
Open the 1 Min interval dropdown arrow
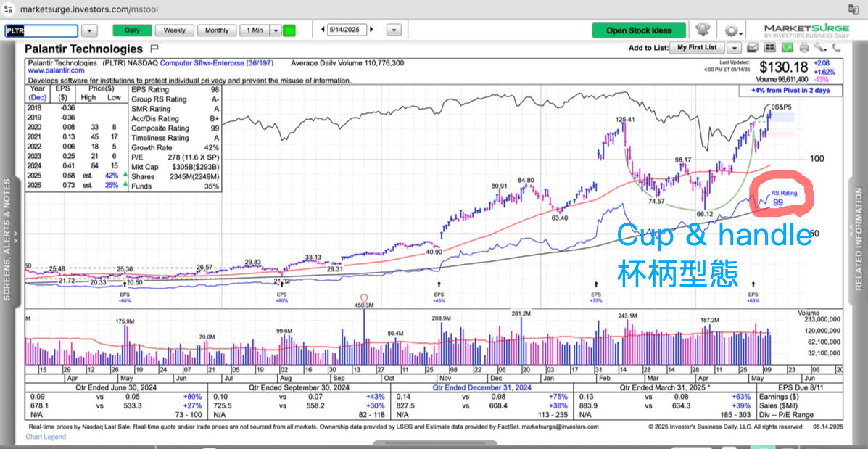pyautogui.click(x=275, y=30)
